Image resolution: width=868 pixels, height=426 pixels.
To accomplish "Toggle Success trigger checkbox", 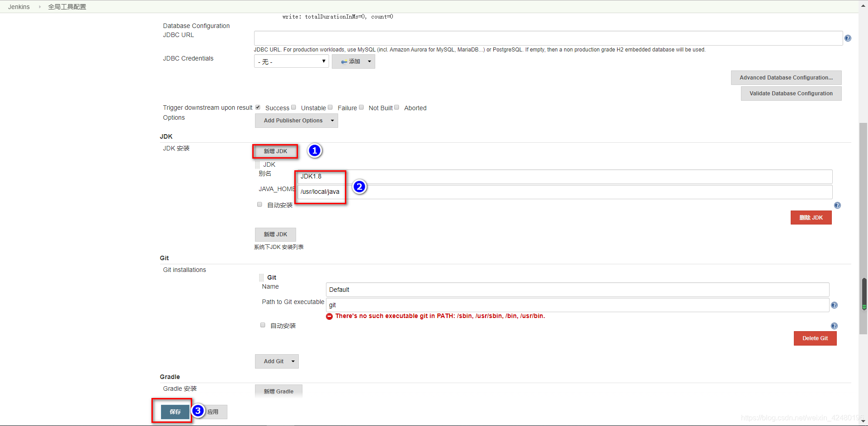I will (258, 108).
